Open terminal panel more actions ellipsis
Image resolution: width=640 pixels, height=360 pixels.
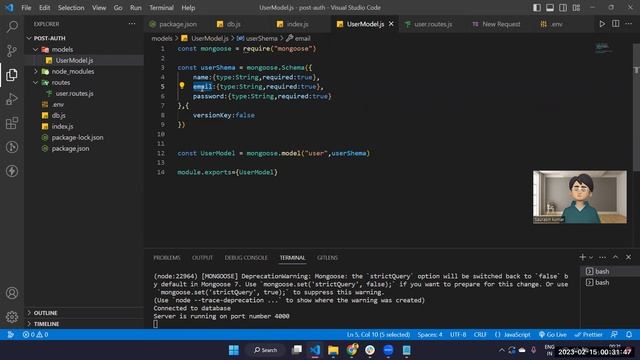click(x=602, y=257)
